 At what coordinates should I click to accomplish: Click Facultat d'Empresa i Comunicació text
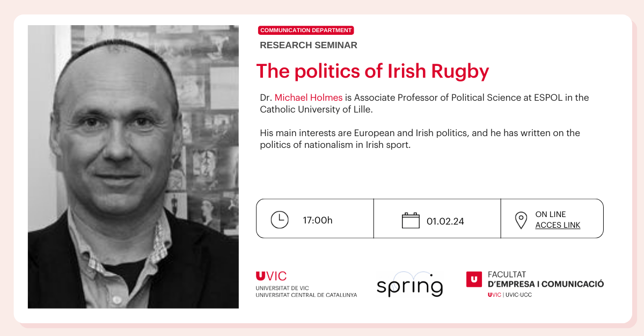point(545,279)
